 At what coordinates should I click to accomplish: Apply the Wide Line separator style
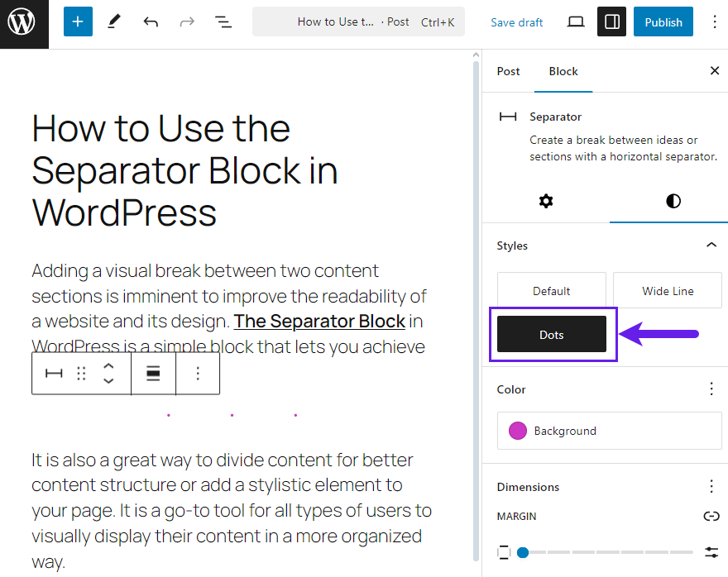tap(668, 291)
